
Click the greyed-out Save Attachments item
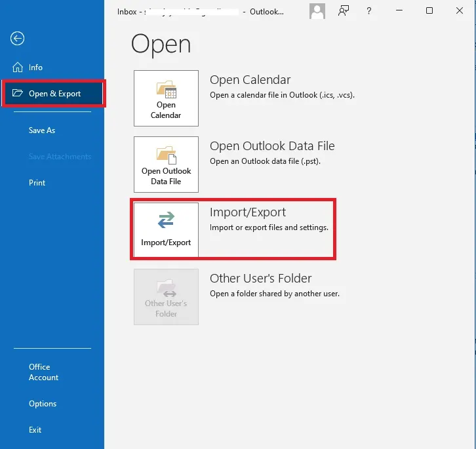[60, 157]
